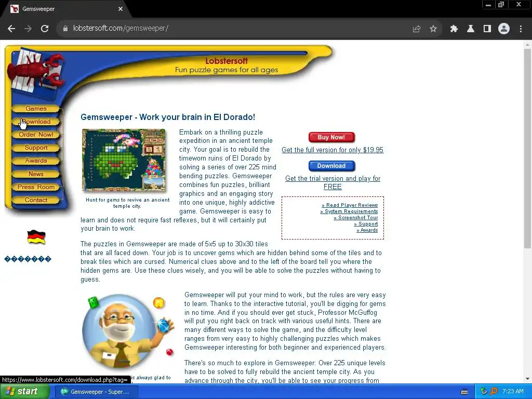Screen dimensions: 532x399
Task: Select Order Now! in the sidebar
Action: (36, 135)
